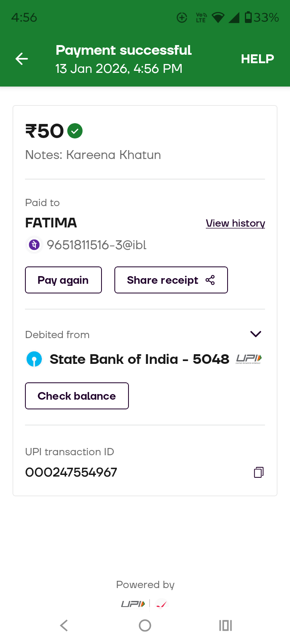
Task: Copy the UPI transaction ID
Action: pyautogui.click(x=259, y=472)
